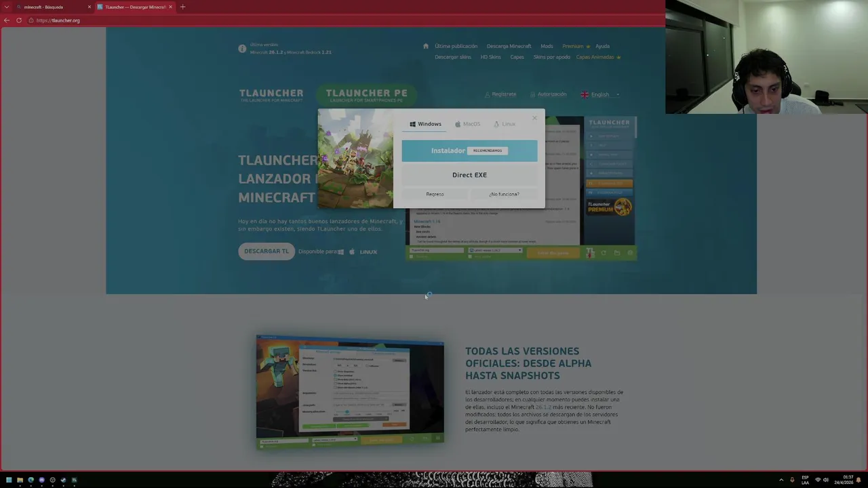The width and height of the screenshot is (868, 488).
Task: Click the info icon beside Última versión
Action: 242,49
